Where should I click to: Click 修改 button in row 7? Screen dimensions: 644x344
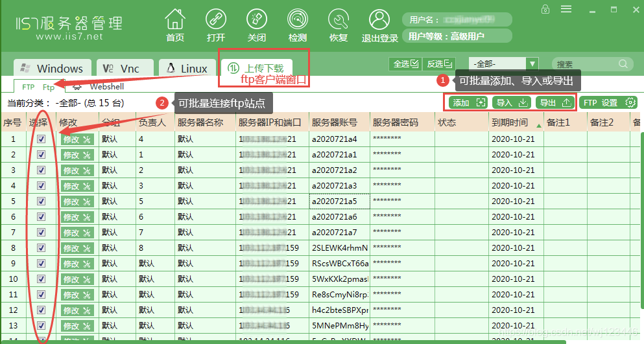(77, 233)
